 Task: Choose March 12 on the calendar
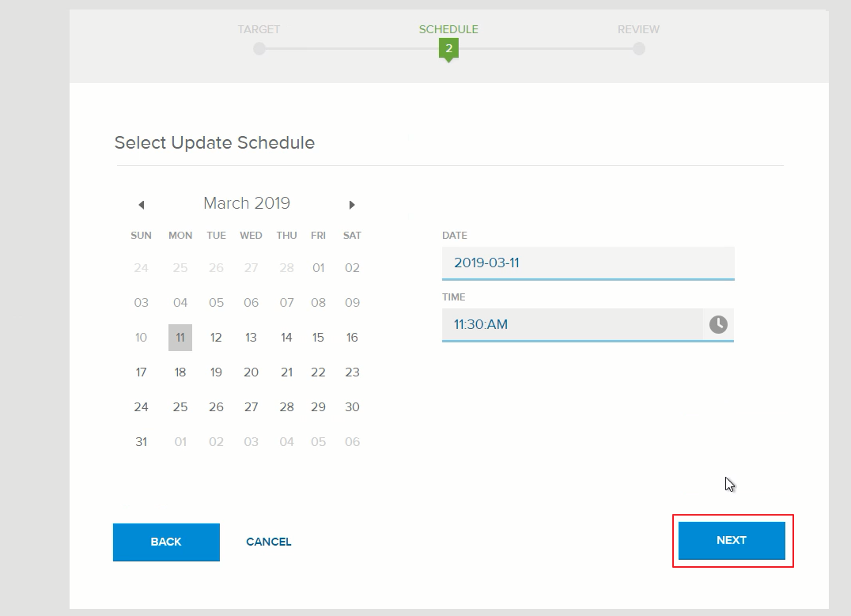click(216, 338)
